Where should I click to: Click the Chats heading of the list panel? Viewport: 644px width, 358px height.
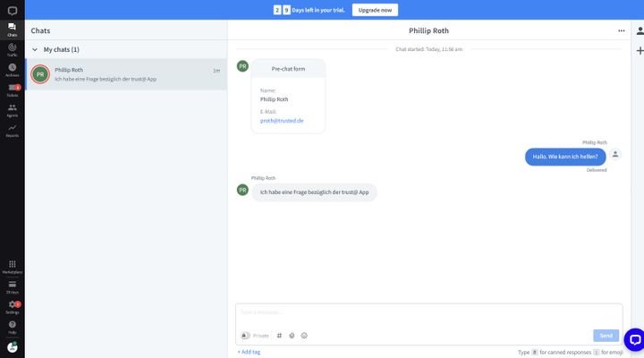pos(40,30)
